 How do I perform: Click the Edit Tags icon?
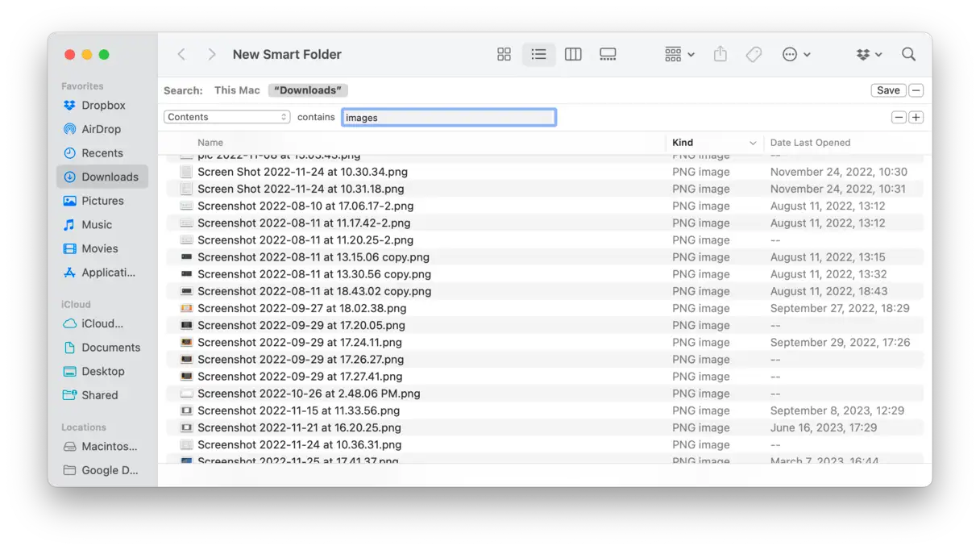(x=754, y=54)
